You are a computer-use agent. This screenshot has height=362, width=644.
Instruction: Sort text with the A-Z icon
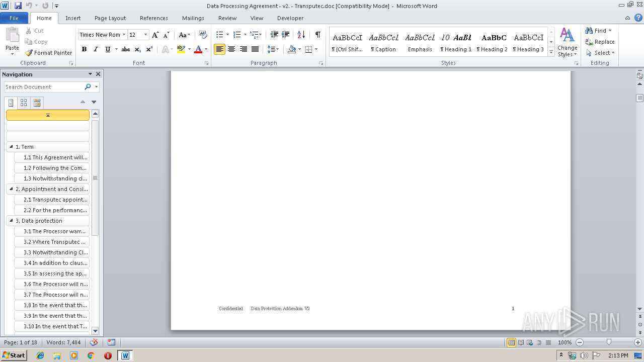(x=301, y=35)
